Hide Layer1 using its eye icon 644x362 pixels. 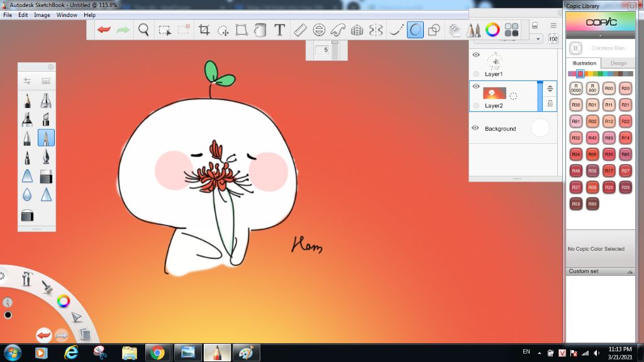coord(476,55)
